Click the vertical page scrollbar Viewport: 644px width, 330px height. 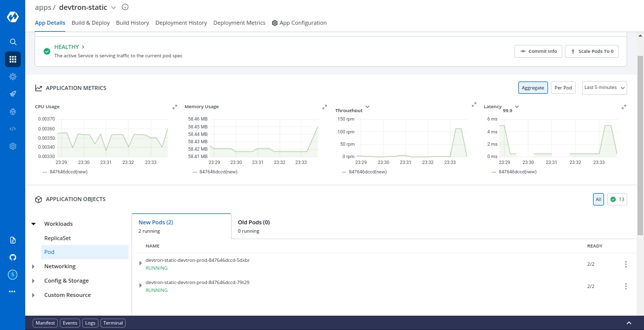click(640, 148)
